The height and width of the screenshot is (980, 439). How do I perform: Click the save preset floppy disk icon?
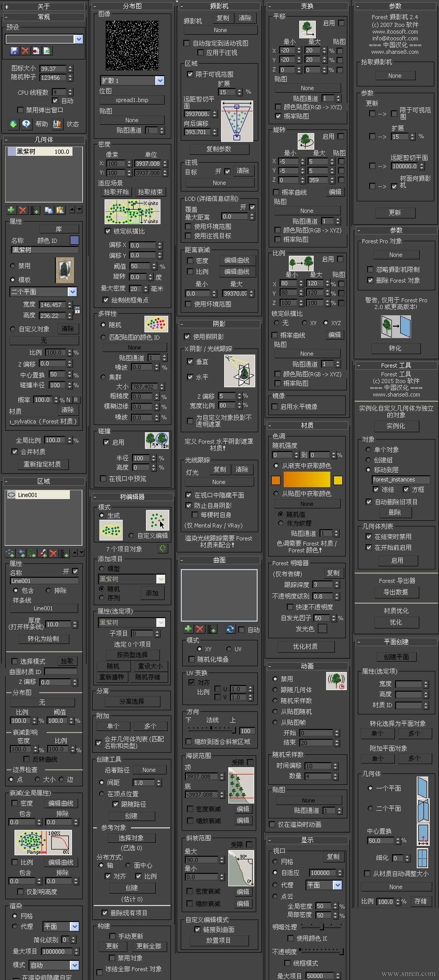pos(14,51)
